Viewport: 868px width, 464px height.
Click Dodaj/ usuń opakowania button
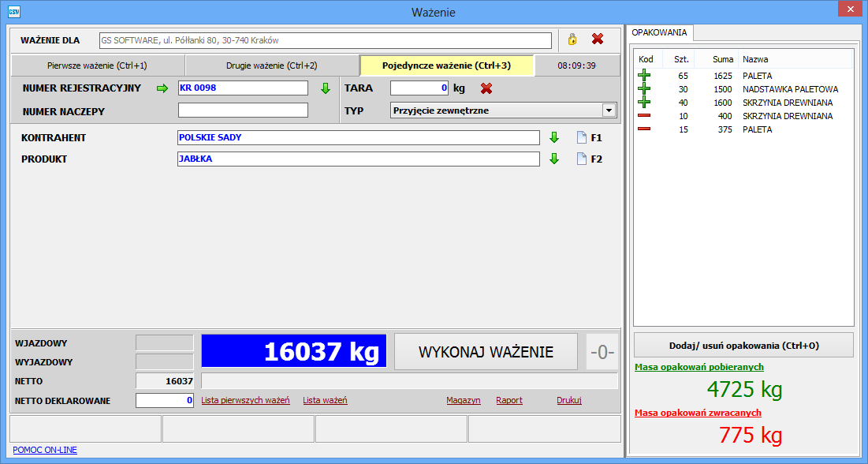[743, 345]
